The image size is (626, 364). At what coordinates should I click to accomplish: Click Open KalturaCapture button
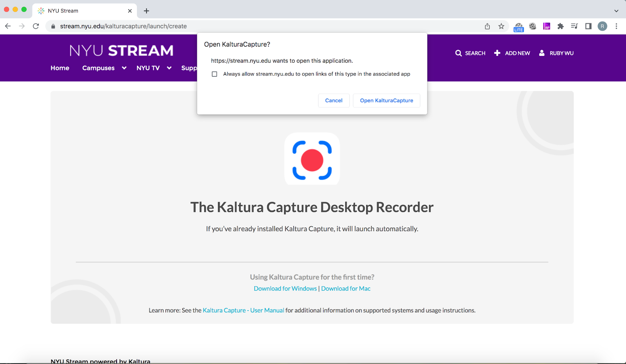pyautogui.click(x=387, y=100)
